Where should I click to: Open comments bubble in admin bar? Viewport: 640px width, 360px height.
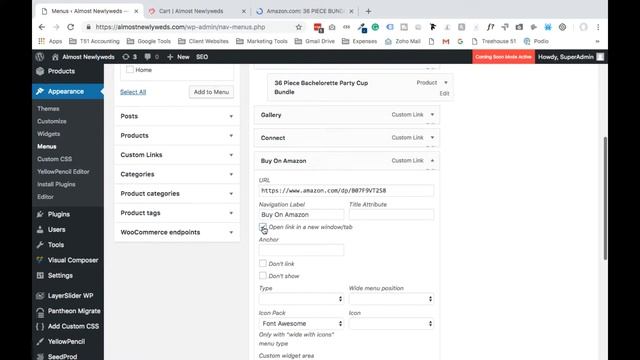point(151,57)
